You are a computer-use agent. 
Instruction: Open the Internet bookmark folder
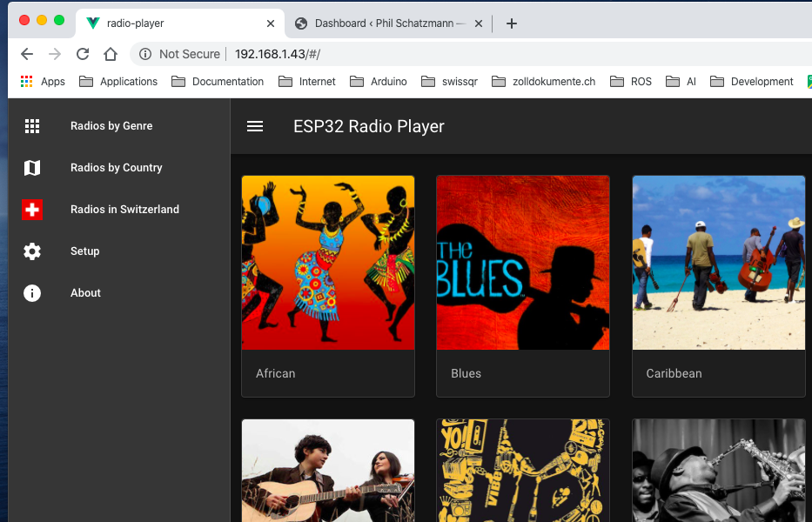click(307, 82)
